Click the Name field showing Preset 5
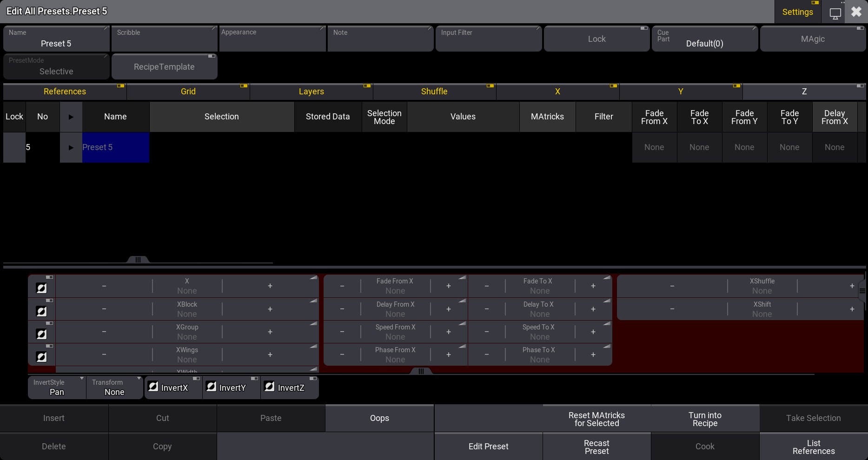Screen dimensions: 868x460 click(56, 39)
